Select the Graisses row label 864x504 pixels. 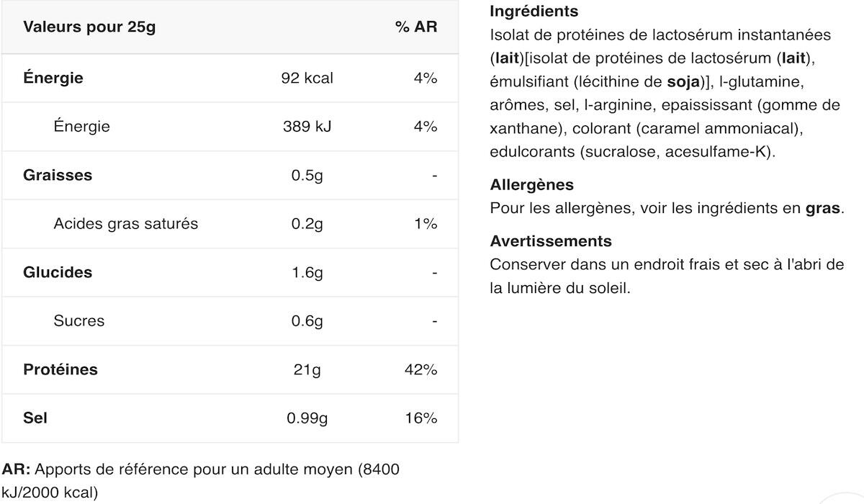pos(58,175)
